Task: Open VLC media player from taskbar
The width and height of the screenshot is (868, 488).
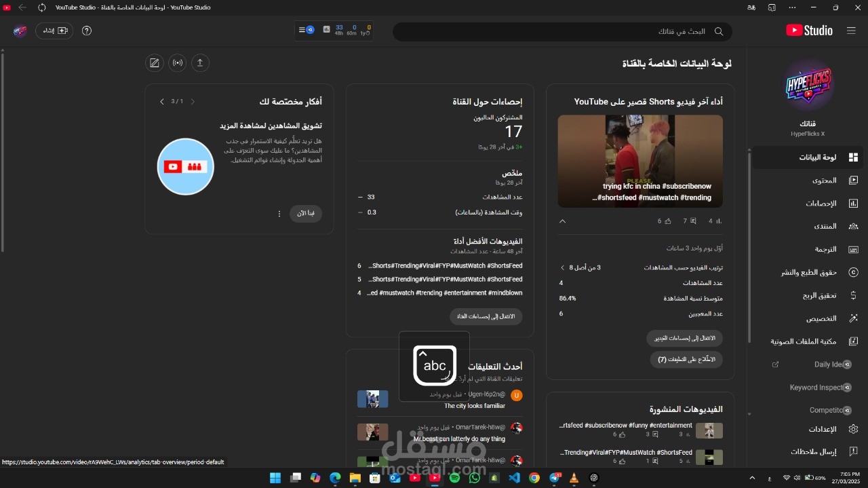Action: pyautogui.click(x=574, y=478)
